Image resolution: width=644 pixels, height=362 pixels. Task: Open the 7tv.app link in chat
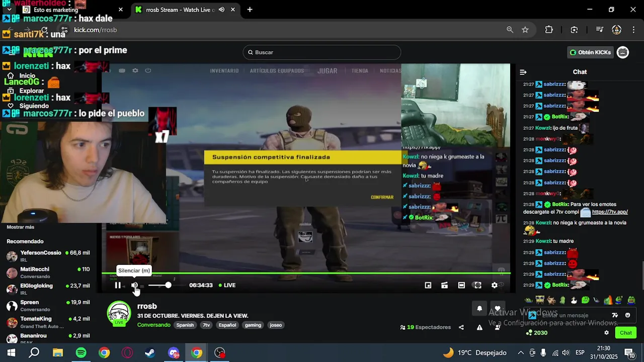click(610, 212)
